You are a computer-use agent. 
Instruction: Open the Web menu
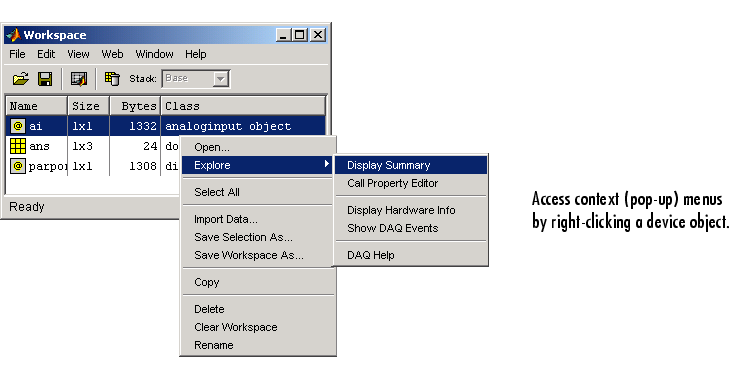[112, 54]
